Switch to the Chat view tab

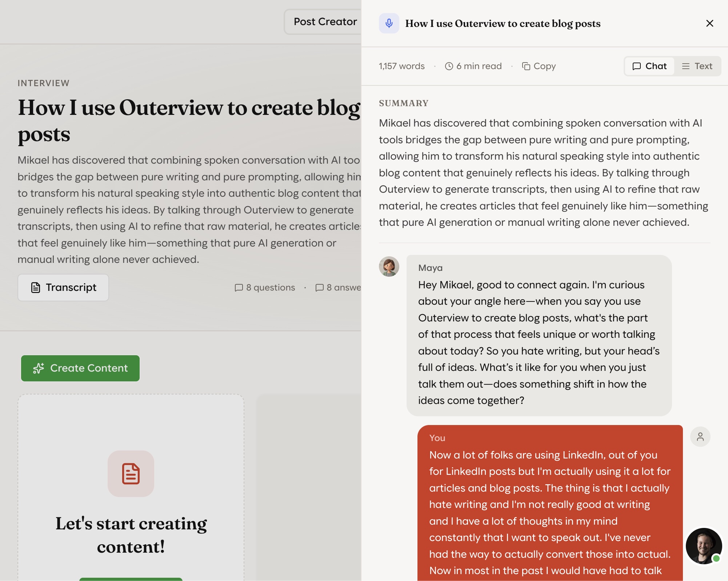point(649,66)
